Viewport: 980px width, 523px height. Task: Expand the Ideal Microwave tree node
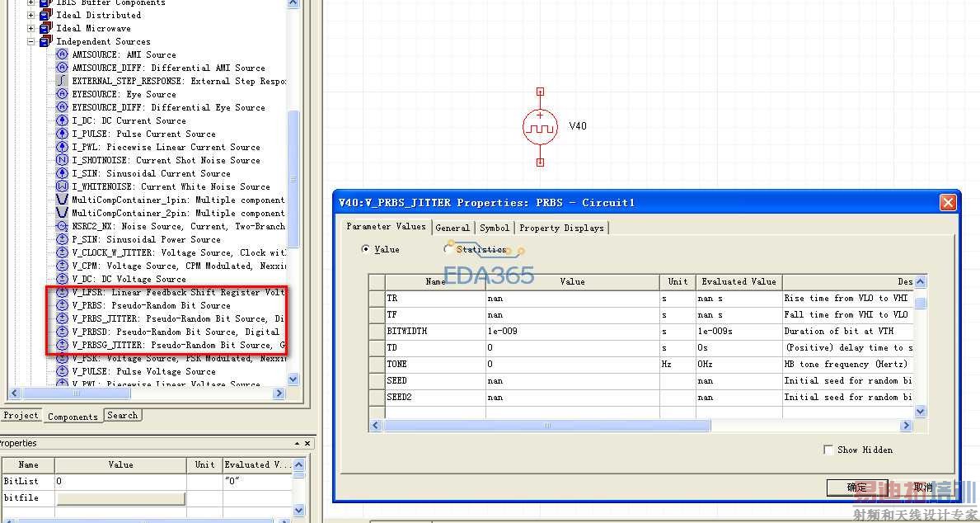pos(31,28)
